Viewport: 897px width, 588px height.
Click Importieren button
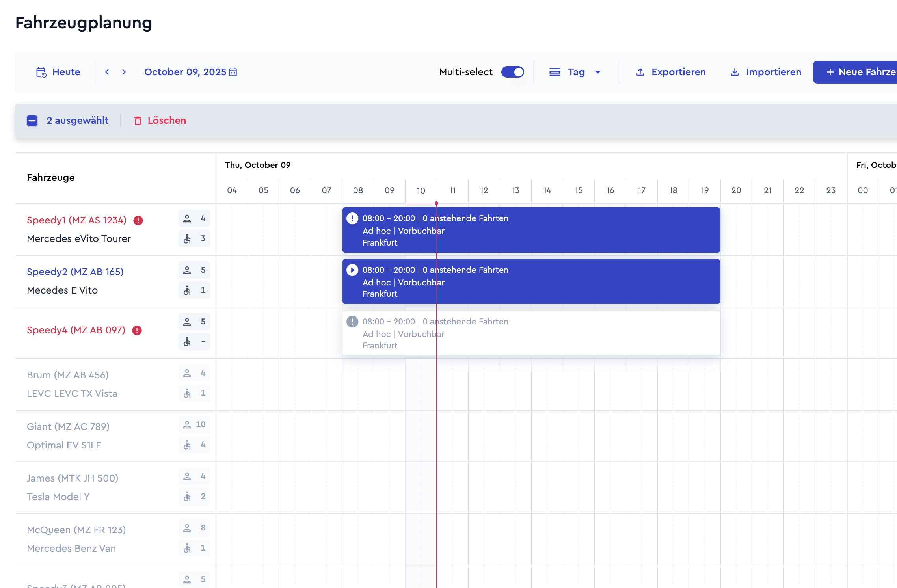click(x=765, y=72)
